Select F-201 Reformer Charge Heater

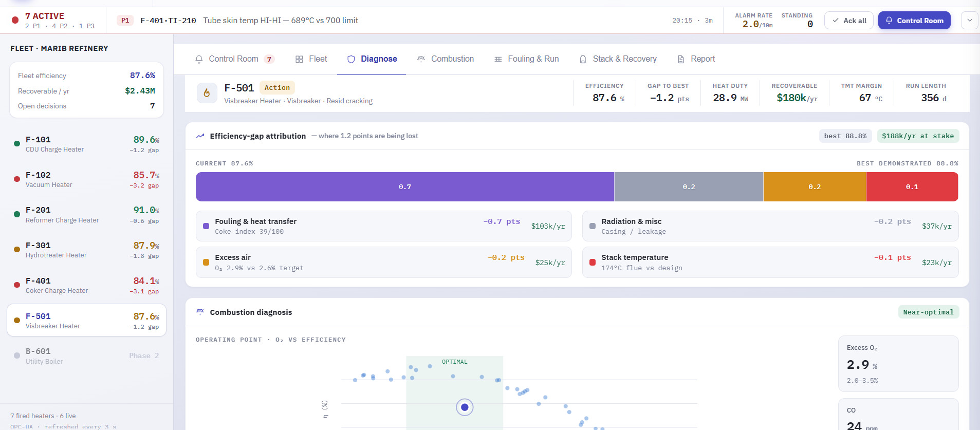pos(86,215)
